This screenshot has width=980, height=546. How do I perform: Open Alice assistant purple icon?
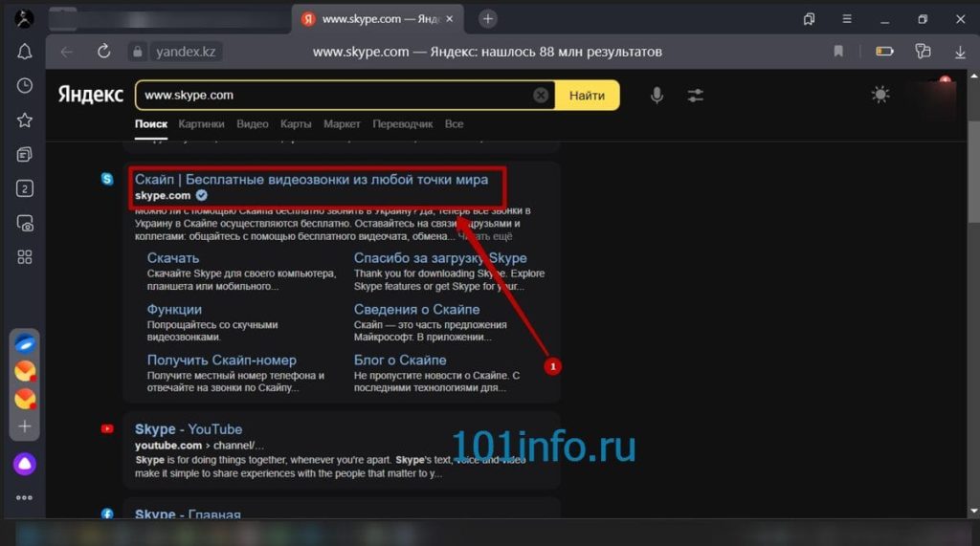(25, 464)
